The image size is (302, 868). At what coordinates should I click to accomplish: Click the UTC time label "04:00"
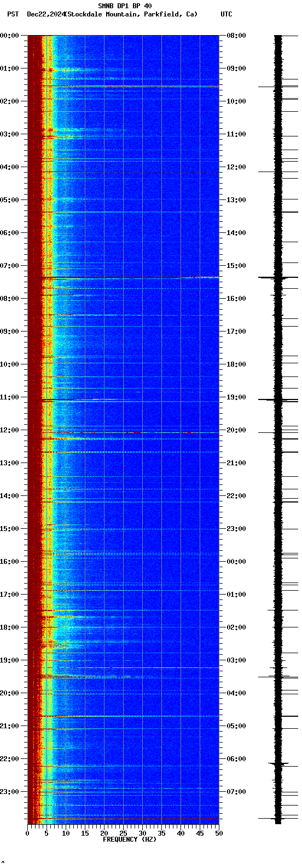pyautogui.click(x=236, y=693)
